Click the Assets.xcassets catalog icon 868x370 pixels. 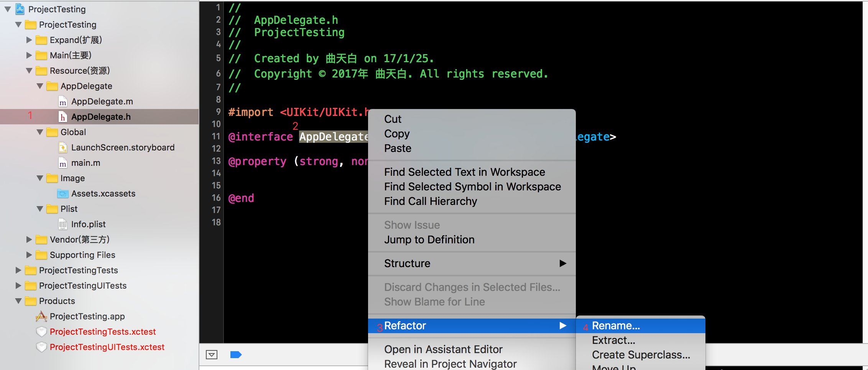[x=63, y=194]
